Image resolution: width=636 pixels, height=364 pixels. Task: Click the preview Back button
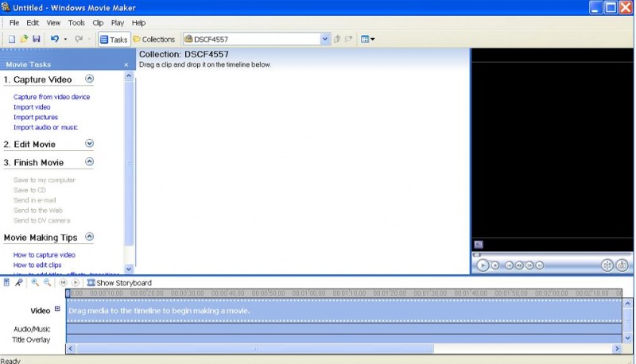click(x=509, y=265)
